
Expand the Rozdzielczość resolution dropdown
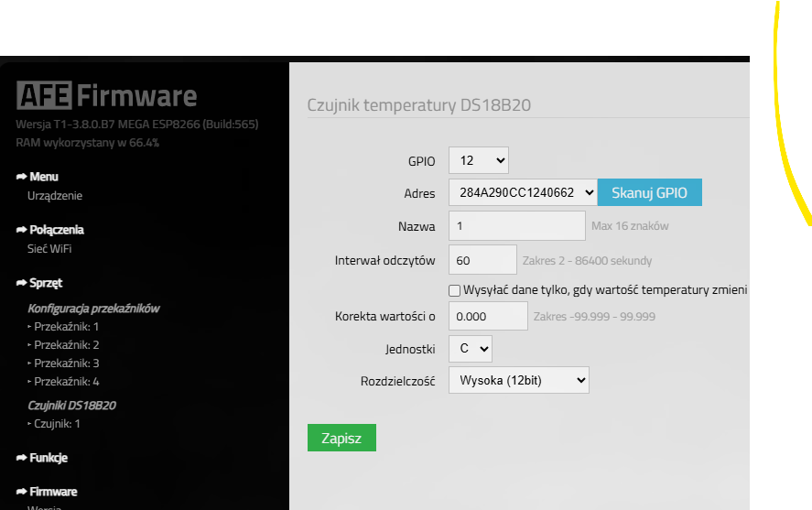(518, 380)
